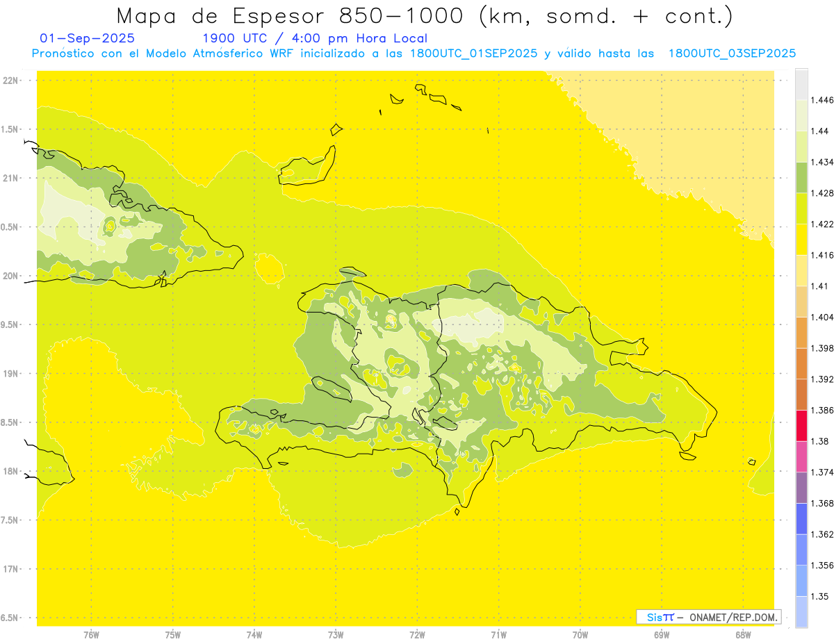Image resolution: width=834 pixels, height=644 pixels.
Task: Click the '17N' latitude label
Action: click(10, 569)
